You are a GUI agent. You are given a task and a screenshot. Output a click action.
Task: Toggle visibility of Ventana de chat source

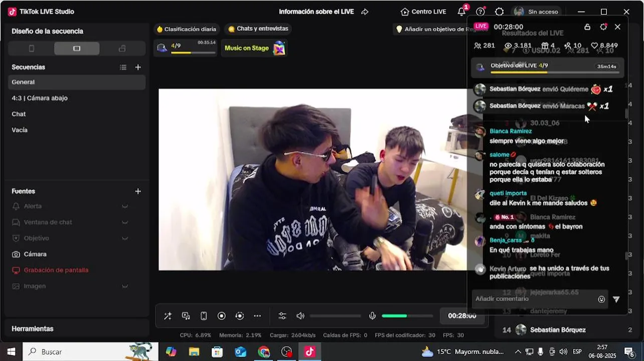[x=125, y=223]
